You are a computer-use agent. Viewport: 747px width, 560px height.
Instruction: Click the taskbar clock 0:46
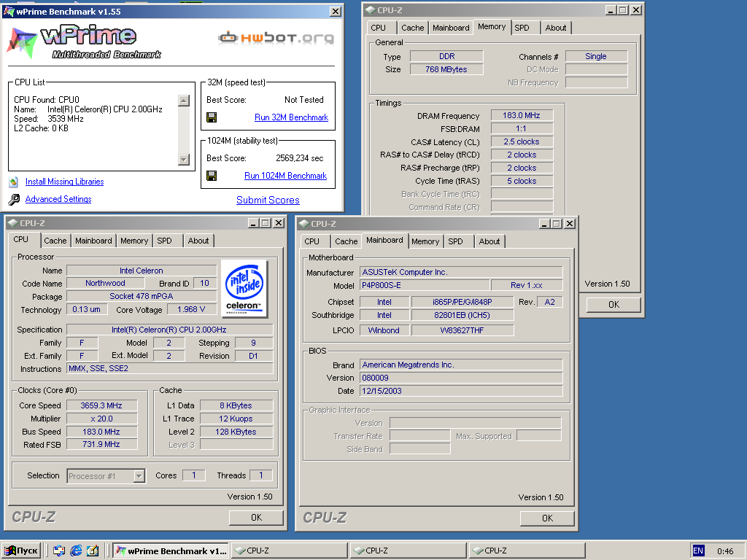(x=726, y=551)
